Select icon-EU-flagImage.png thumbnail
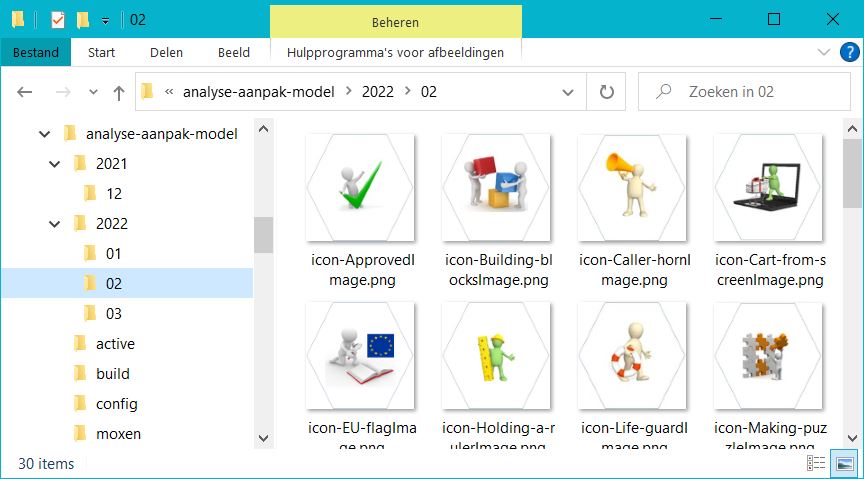Image resolution: width=864 pixels, height=479 pixels. [x=360, y=357]
